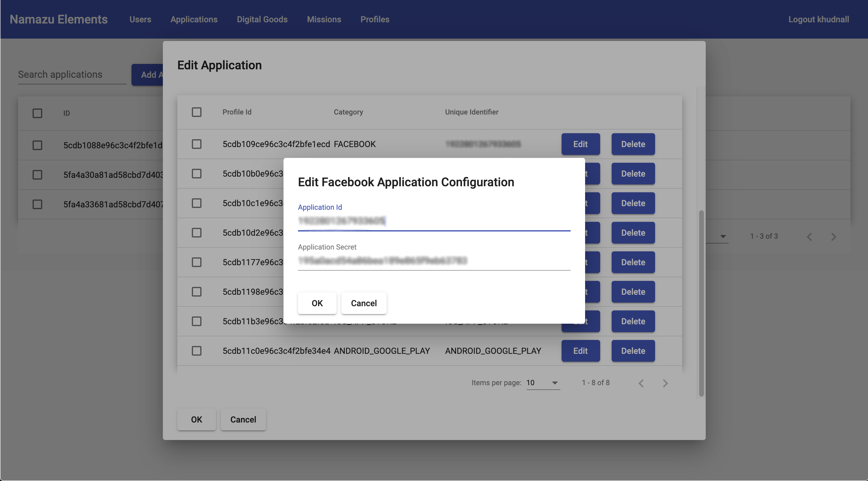The width and height of the screenshot is (868, 481).
Task: Click Delete for the 5cdb10b0e96c3 row
Action: (633, 174)
